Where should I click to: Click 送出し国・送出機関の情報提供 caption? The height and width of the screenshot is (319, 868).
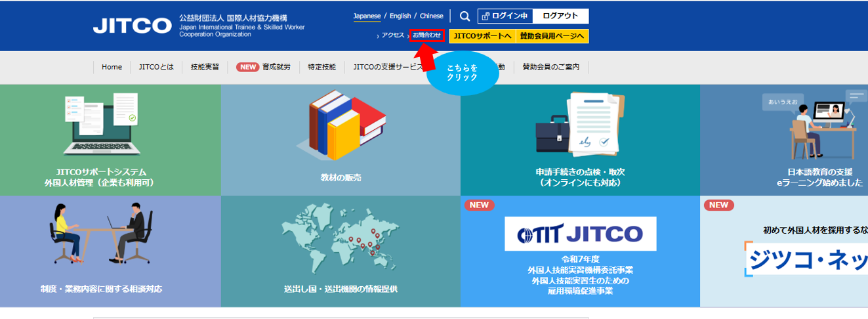click(x=341, y=289)
